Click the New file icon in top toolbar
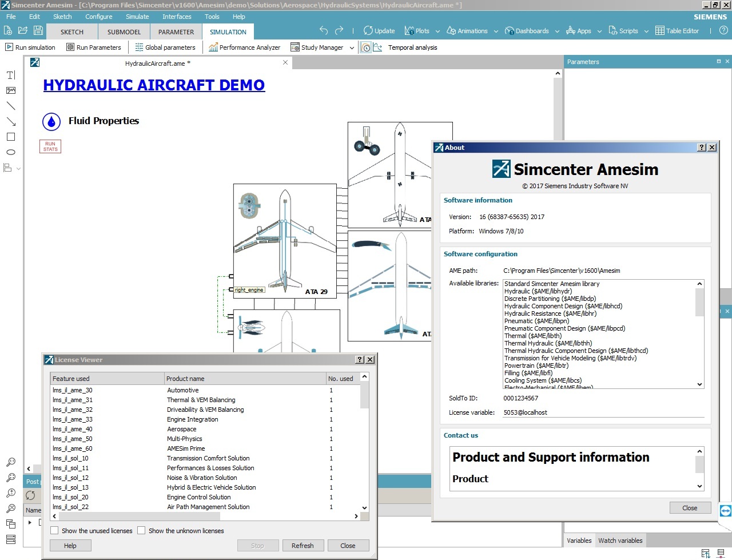This screenshot has width=732, height=560. (9, 30)
